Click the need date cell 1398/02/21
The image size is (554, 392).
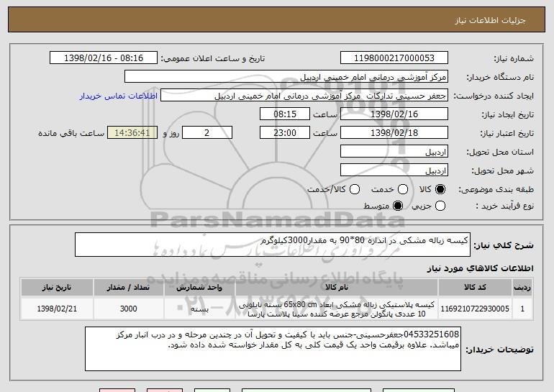[x=57, y=309]
